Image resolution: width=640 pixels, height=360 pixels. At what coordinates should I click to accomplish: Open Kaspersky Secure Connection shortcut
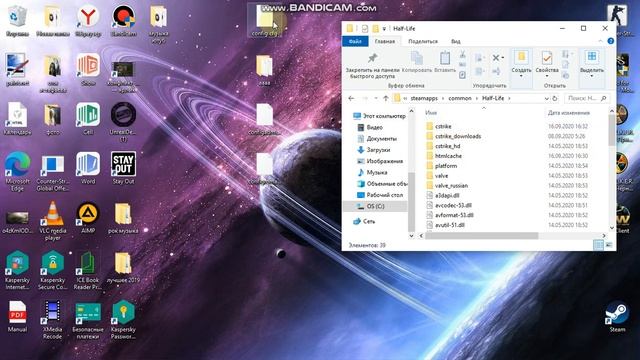(x=53, y=270)
